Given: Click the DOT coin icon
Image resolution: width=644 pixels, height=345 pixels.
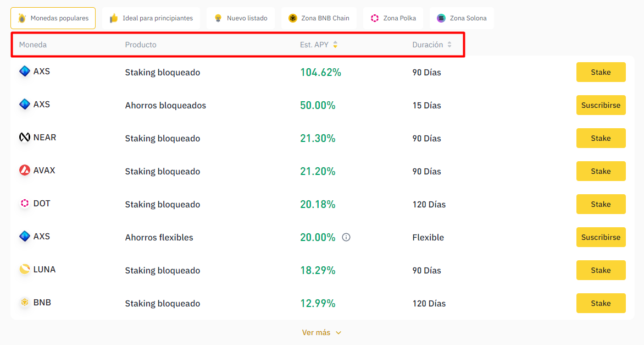Looking at the screenshot, I should pyautogui.click(x=25, y=203).
